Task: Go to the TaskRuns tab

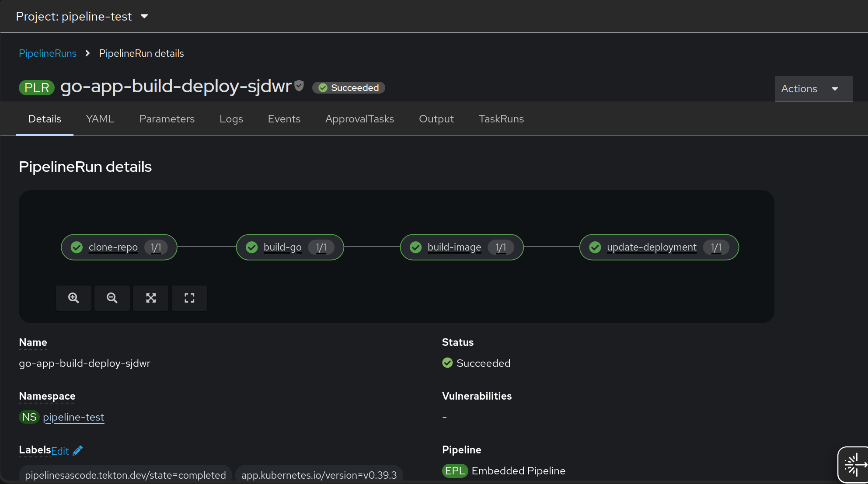Action: tap(501, 119)
